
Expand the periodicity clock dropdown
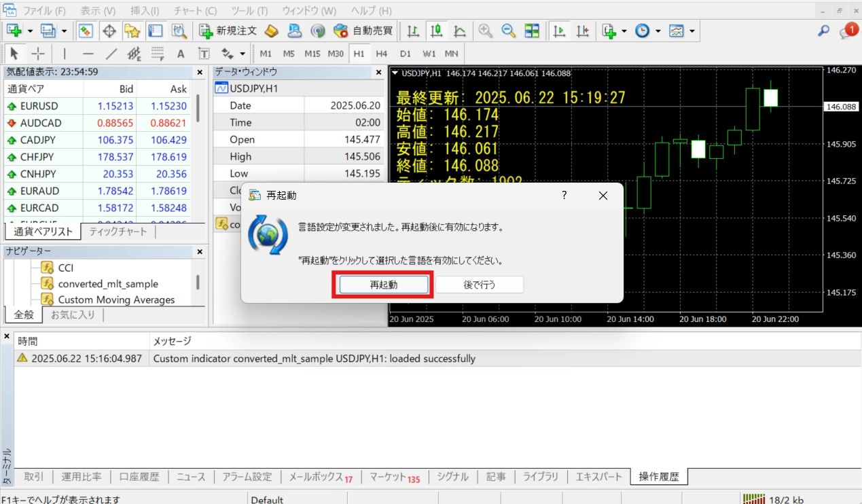[x=658, y=31]
